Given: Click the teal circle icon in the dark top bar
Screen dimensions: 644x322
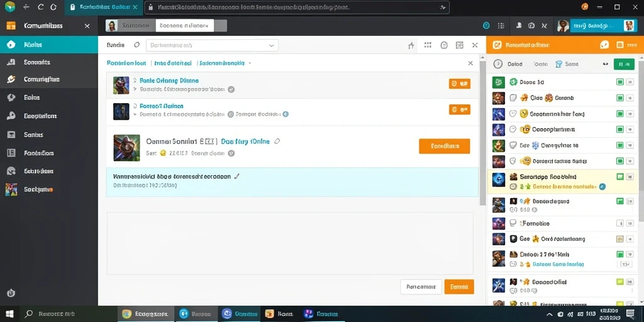Looking at the screenshot, I should point(487,25).
